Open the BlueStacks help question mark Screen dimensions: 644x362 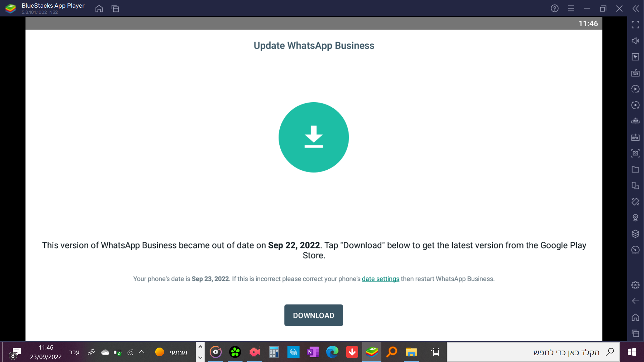tap(554, 9)
